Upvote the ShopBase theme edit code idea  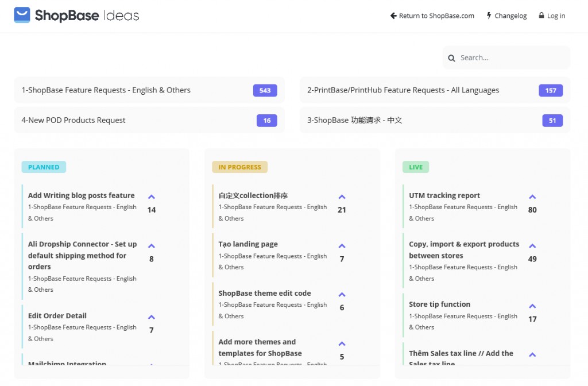342,295
